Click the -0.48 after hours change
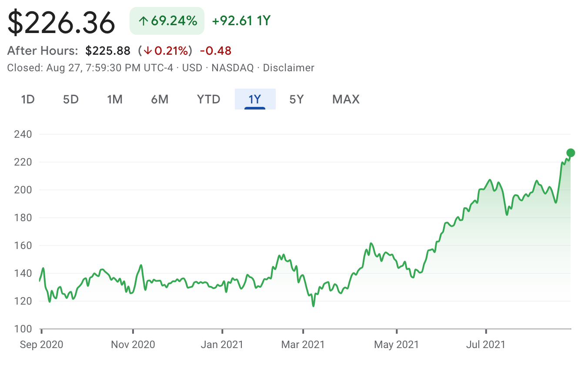588x365 pixels. click(x=216, y=51)
